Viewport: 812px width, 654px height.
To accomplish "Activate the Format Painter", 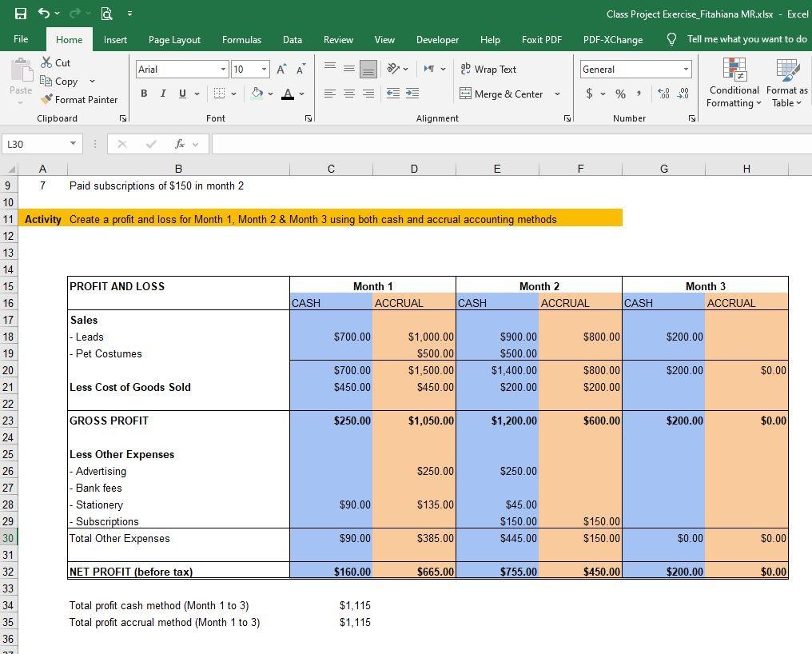I will [x=79, y=99].
